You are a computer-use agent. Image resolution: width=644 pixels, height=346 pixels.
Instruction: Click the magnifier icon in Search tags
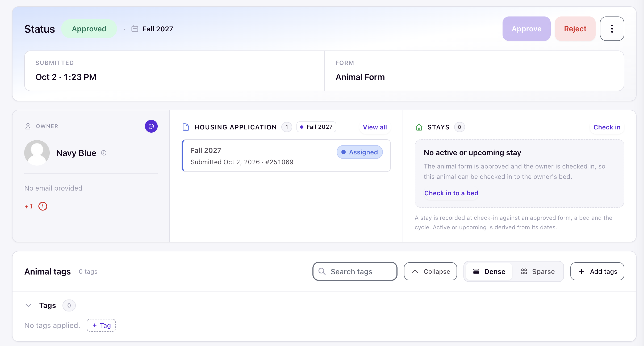322,271
